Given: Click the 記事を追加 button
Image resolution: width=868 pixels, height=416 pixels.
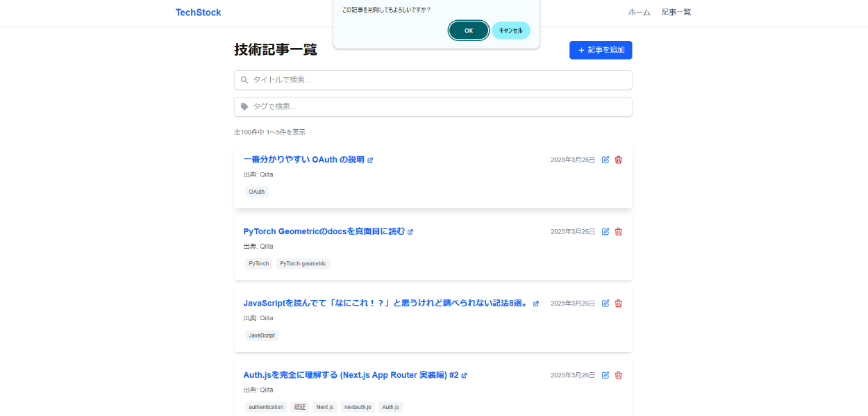Looking at the screenshot, I should click(x=600, y=50).
